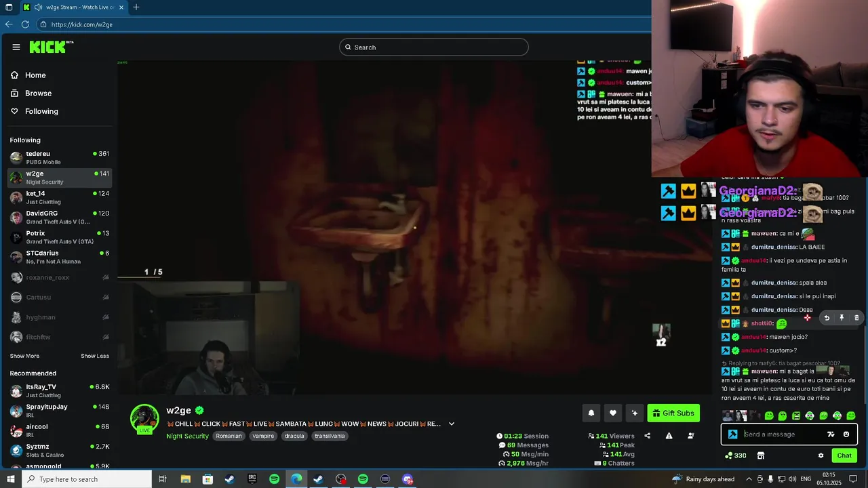
Task: Toggle the notification bell for w2ge
Action: [x=591, y=413]
